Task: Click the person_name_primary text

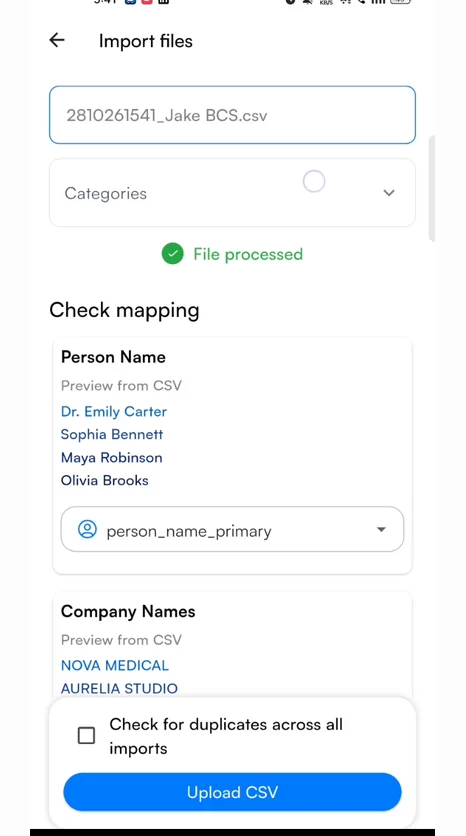Action: 189,532
